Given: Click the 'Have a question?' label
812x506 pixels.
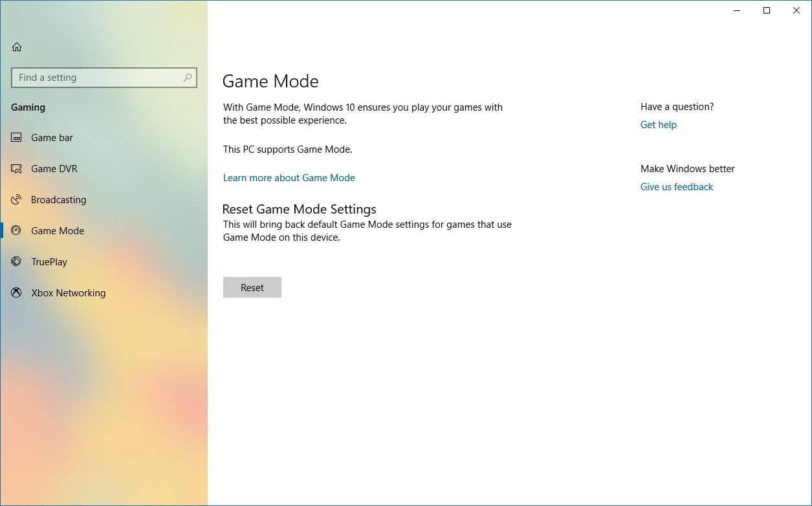Looking at the screenshot, I should pyautogui.click(x=677, y=107).
